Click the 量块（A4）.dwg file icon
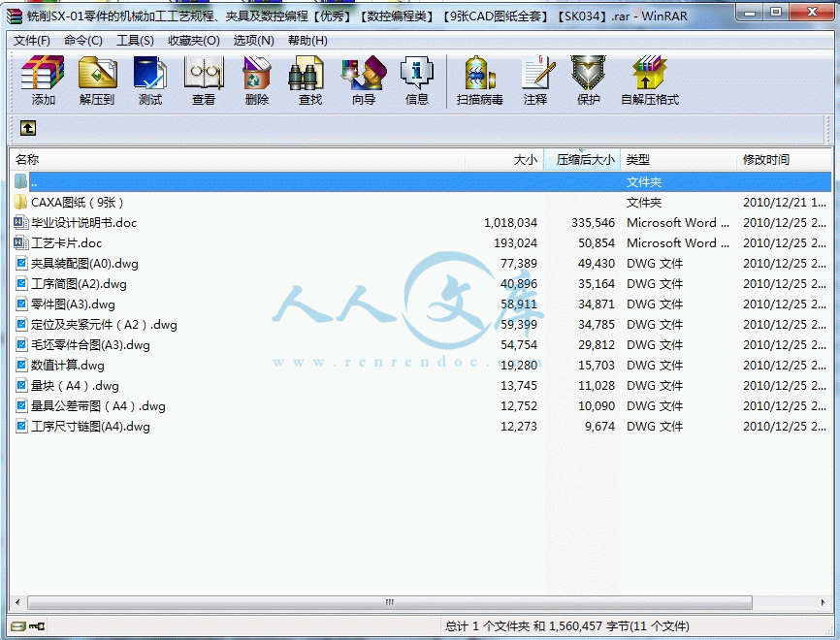 coord(21,386)
